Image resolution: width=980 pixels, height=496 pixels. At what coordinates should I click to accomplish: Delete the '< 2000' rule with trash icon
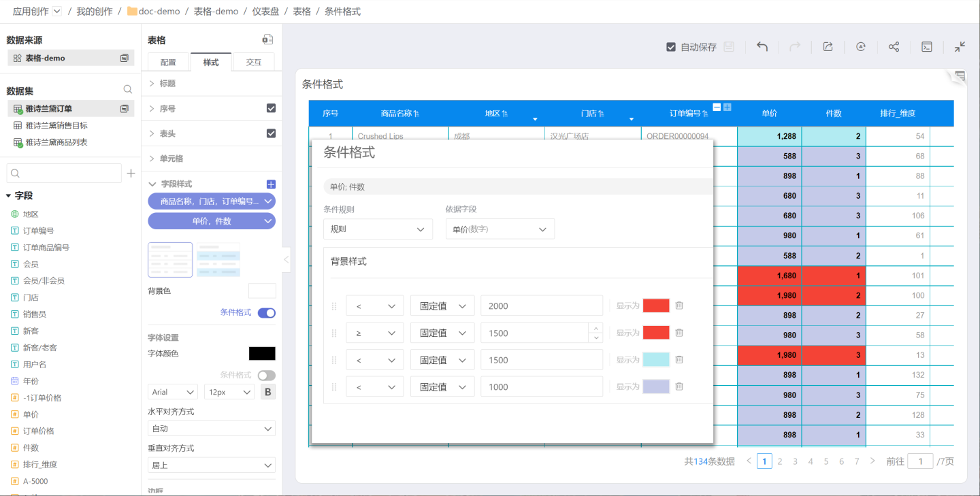pyautogui.click(x=679, y=305)
